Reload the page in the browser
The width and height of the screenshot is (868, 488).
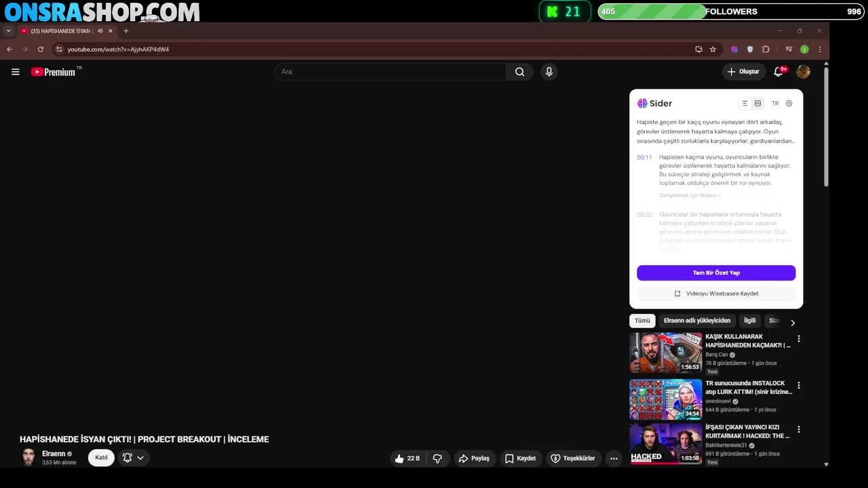coord(41,49)
